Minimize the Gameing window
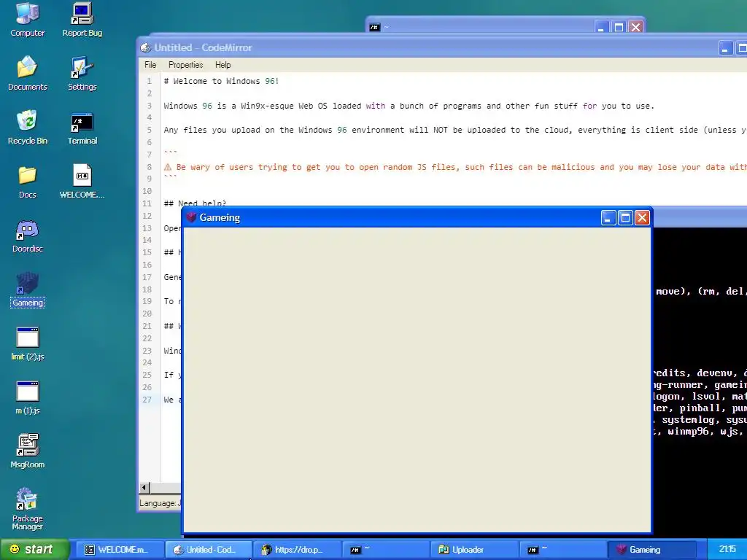The height and width of the screenshot is (560, 747). (608, 218)
